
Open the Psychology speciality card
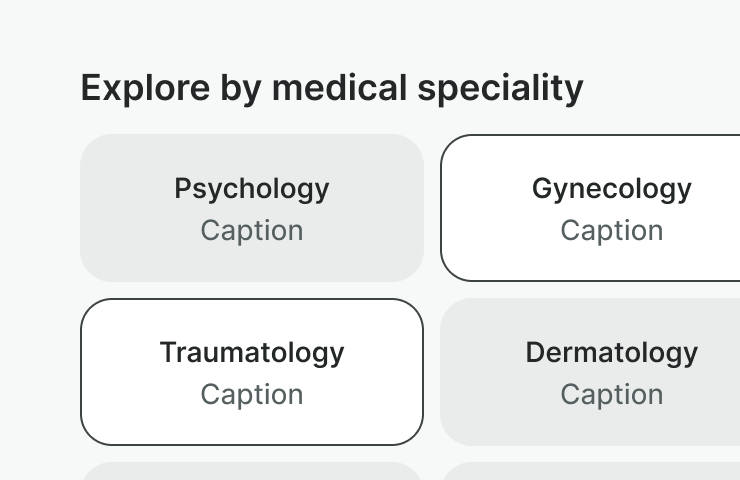point(252,208)
